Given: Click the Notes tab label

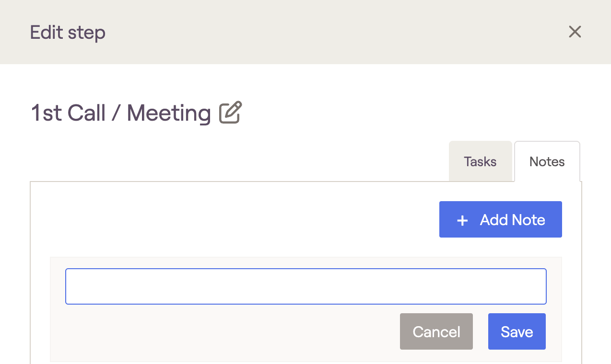Looking at the screenshot, I should pos(547,161).
